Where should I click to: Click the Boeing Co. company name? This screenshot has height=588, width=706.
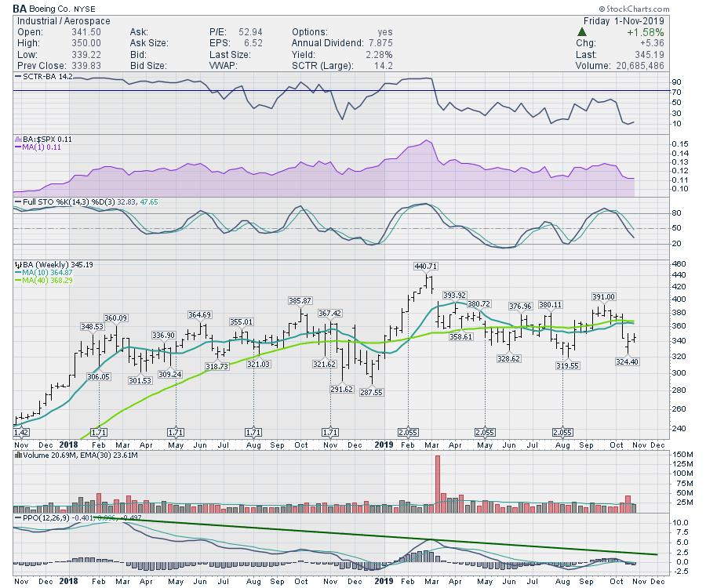[50, 9]
